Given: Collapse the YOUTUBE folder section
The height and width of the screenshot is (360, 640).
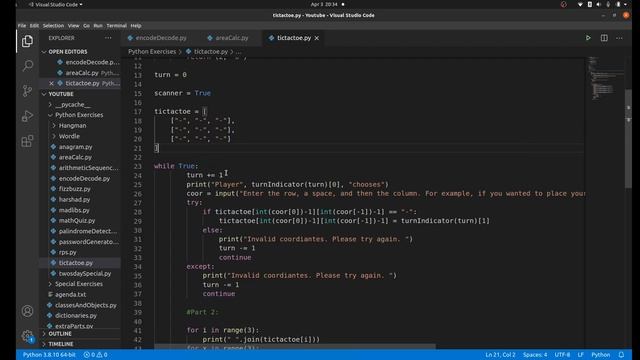Looking at the screenshot, I should 61,94.
